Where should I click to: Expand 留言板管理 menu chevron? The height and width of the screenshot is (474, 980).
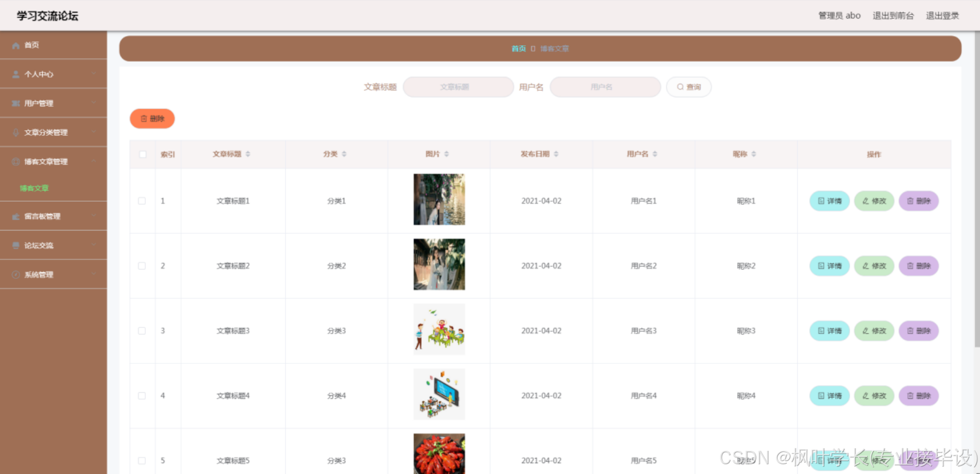[94, 216]
